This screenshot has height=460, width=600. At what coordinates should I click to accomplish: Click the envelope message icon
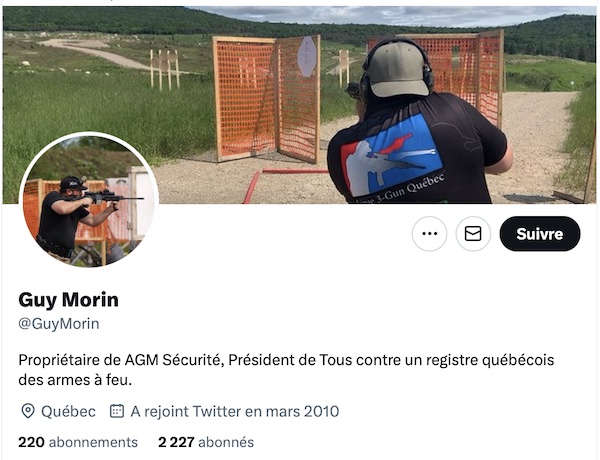click(x=473, y=233)
